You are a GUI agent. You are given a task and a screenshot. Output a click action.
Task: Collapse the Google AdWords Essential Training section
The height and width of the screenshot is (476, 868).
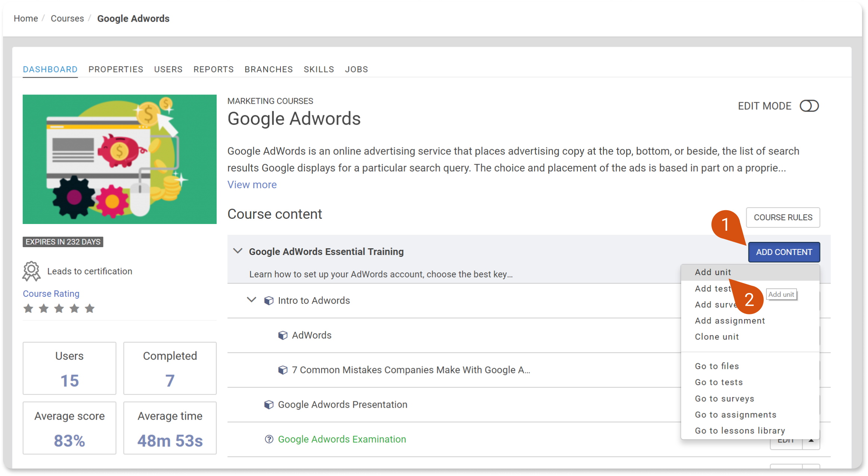click(238, 251)
